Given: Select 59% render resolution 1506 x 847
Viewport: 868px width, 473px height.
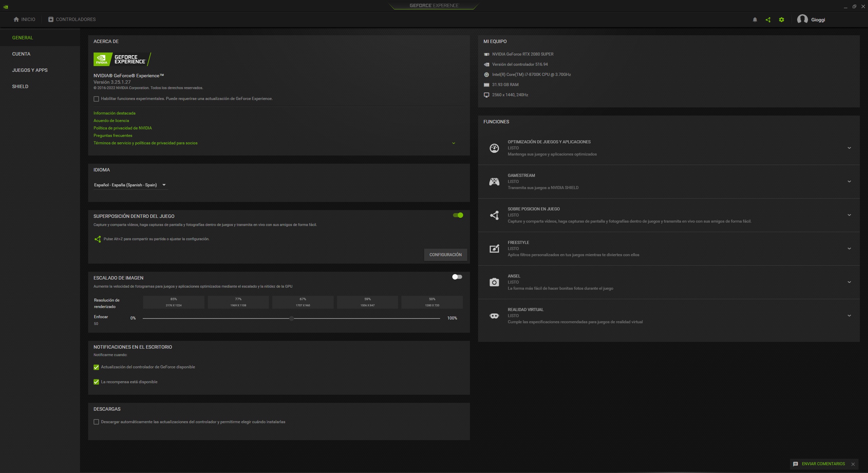Looking at the screenshot, I should tap(368, 302).
